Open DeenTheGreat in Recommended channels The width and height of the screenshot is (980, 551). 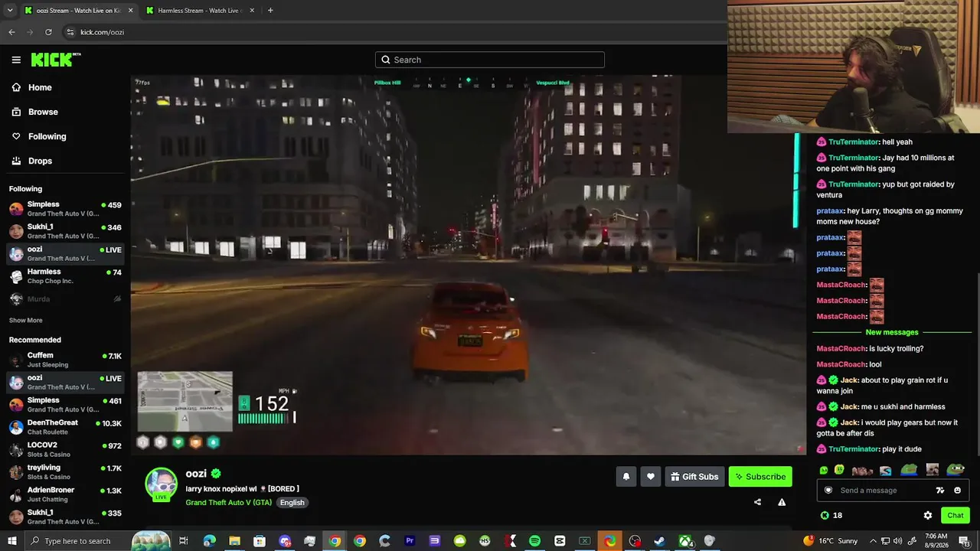65,427
